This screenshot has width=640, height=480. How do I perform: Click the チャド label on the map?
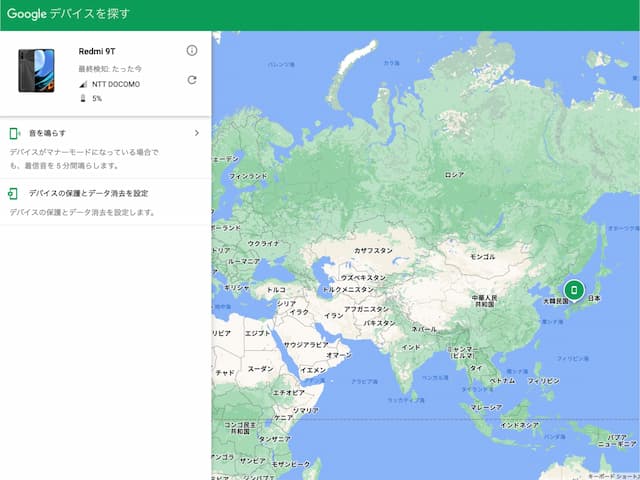point(225,373)
